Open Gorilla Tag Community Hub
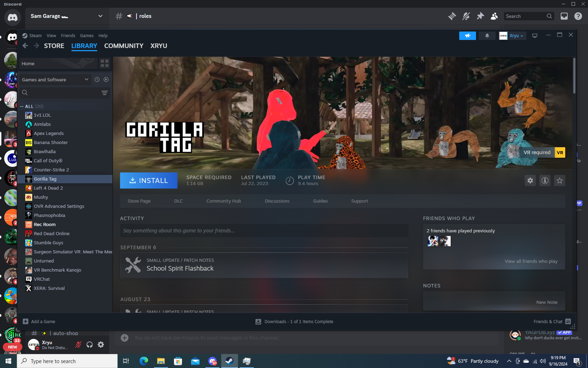This screenshot has width=588, height=368. click(x=224, y=201)
